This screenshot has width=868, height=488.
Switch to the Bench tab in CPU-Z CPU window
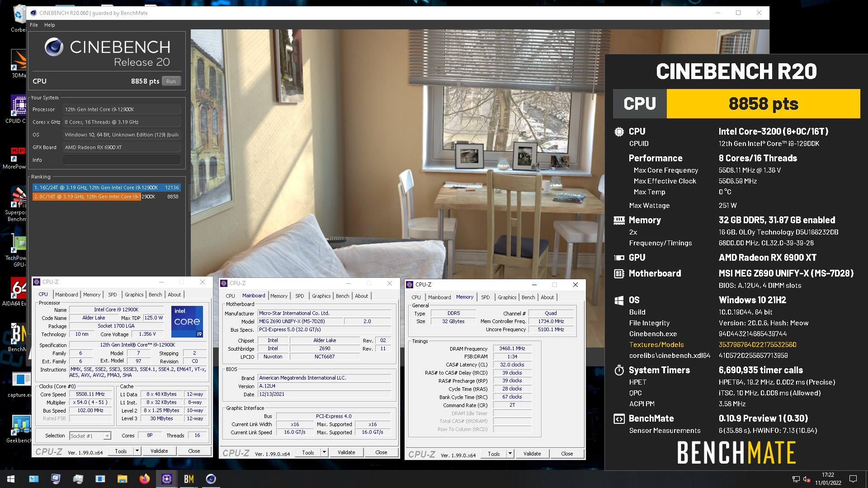[x=156, y=295]
